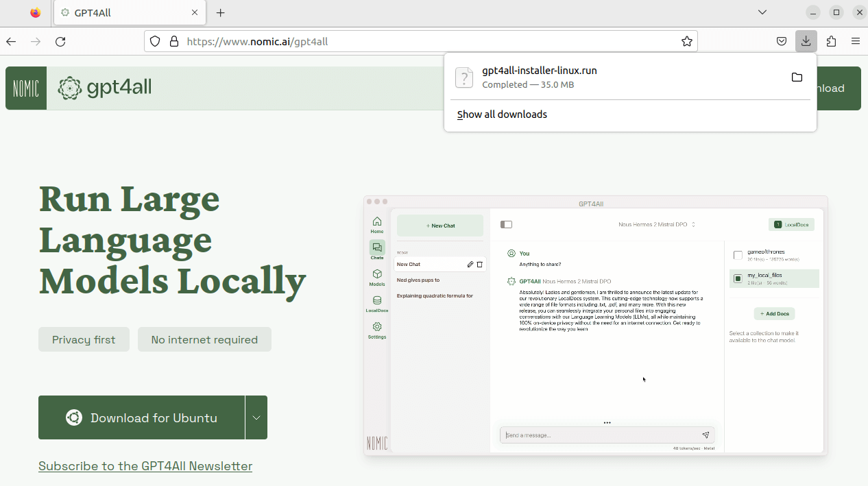The height and width of the screenshot is (486, 868).
Task: Click sidebar toggle icon in screenshot
Action: pos(507,224)
